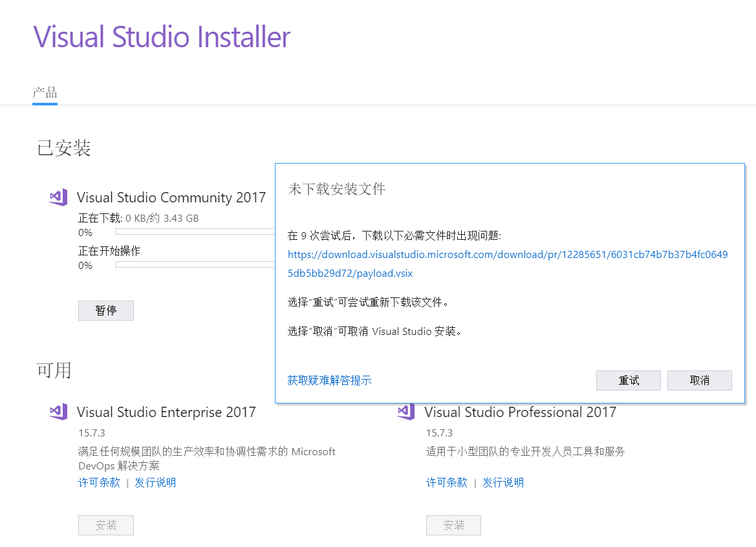Click 安装 button under Professional 2017
The image size is (756, 547).
tap(454, 525)
